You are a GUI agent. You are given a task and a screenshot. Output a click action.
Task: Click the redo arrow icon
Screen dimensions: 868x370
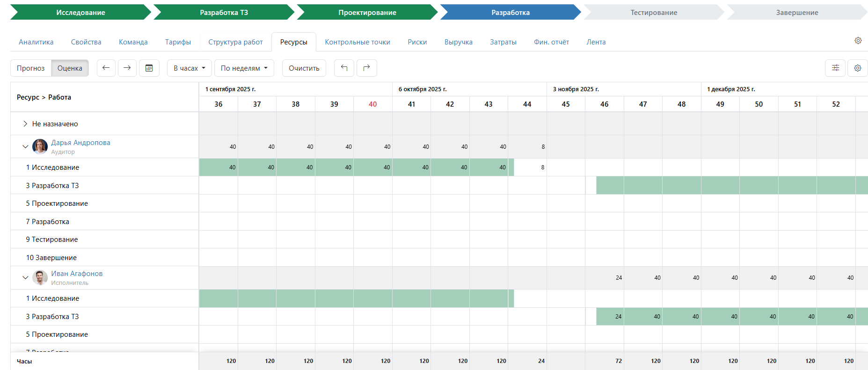coord(366,68)
